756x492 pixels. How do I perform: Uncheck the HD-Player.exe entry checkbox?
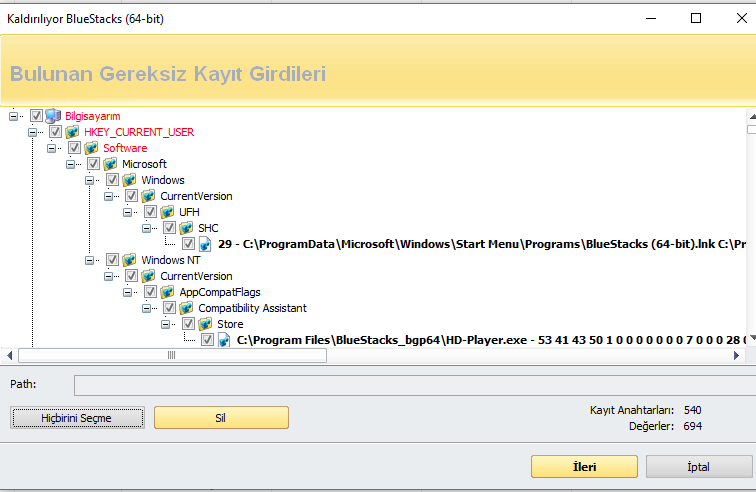point(207,340)
